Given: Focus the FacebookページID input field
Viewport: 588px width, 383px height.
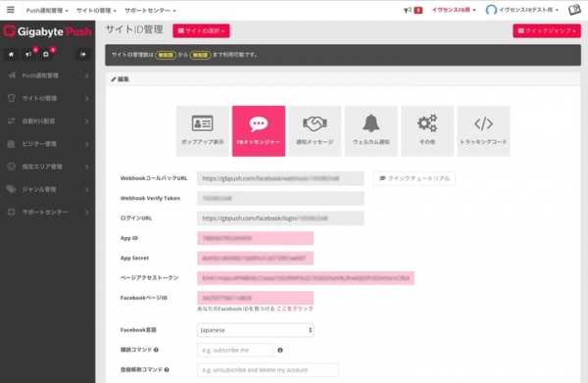Looking at the screenshot, I should (x=256, y=298).
